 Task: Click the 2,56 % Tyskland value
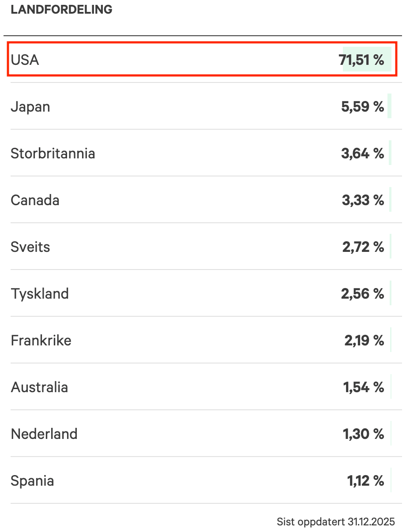362,294
